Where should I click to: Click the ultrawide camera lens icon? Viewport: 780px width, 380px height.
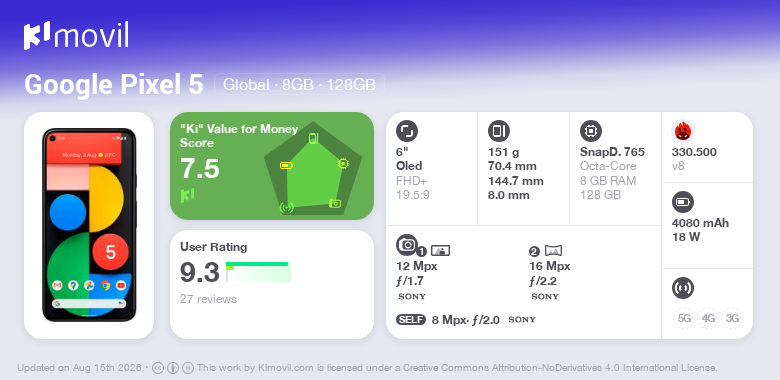554,251
